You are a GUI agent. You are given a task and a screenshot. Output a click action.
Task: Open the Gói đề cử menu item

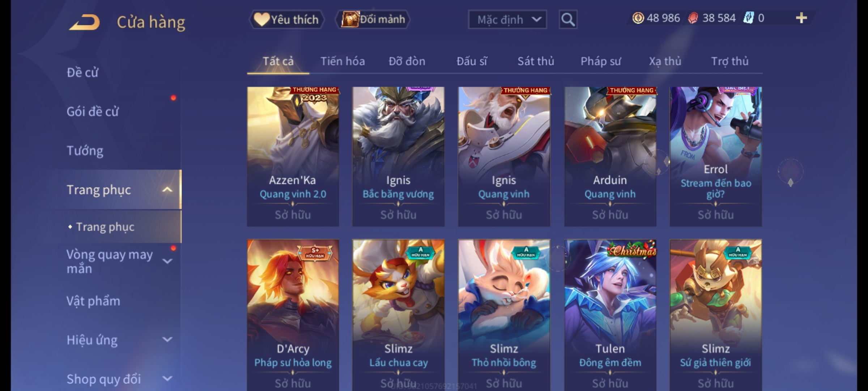[93, 112]
